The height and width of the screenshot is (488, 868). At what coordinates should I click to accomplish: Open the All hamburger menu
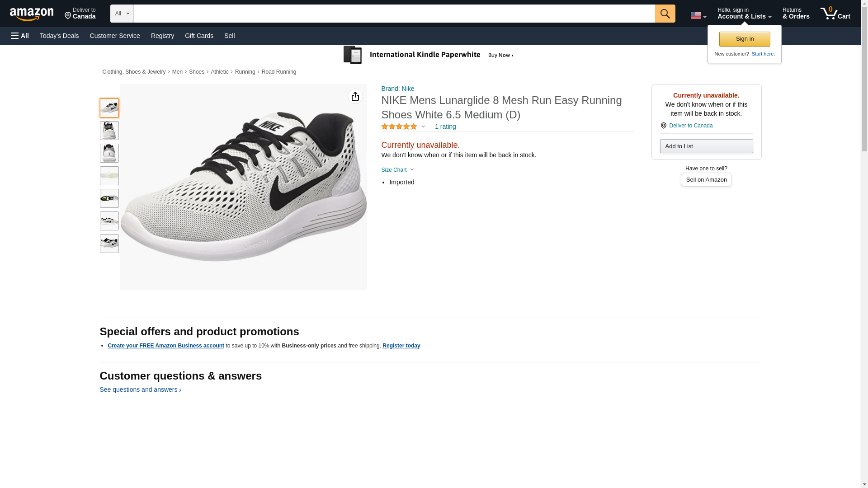[x=20, y=36]
